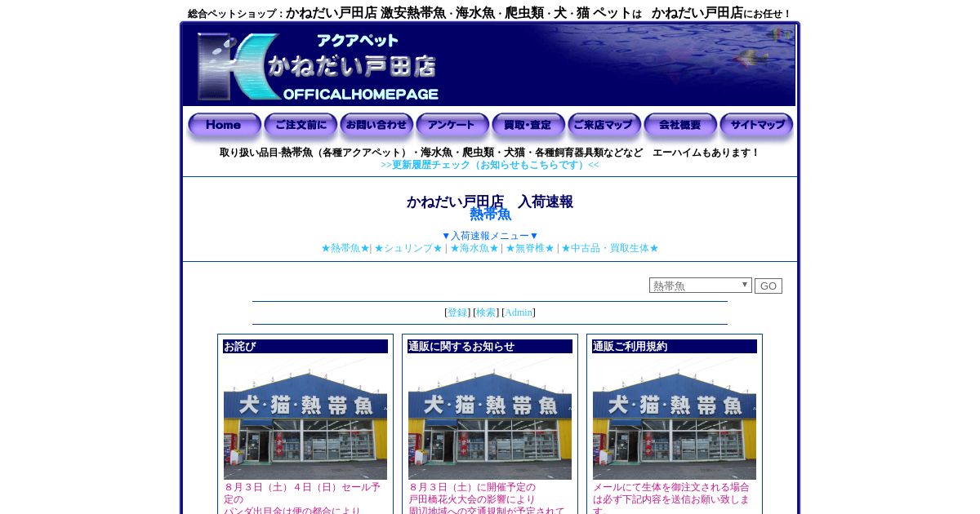Open the ご注文前に navigation button
This screenshot has width=980, height=514.
(x=301, y=126)
